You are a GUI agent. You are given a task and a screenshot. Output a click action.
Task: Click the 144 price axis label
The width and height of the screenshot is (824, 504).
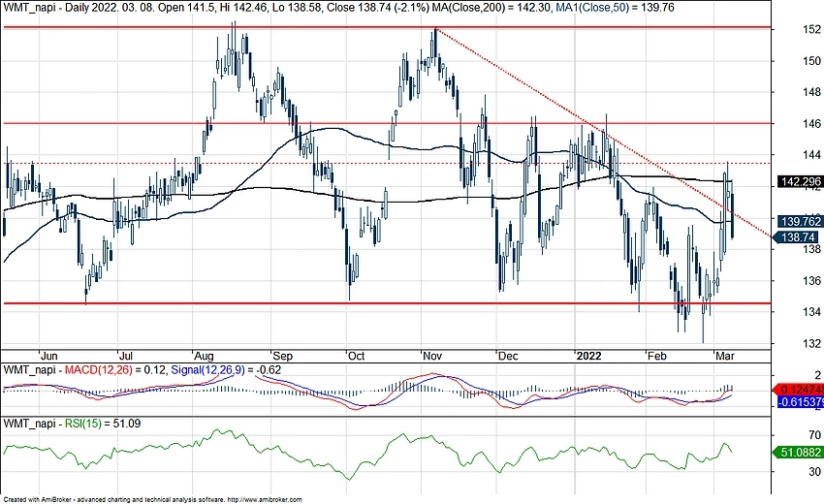[x=812, y=155]
